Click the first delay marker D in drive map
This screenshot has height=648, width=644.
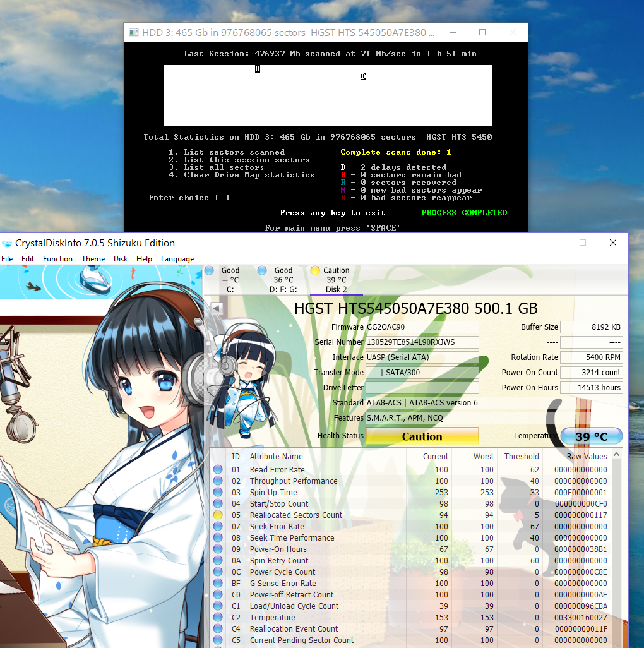(258, 69)
